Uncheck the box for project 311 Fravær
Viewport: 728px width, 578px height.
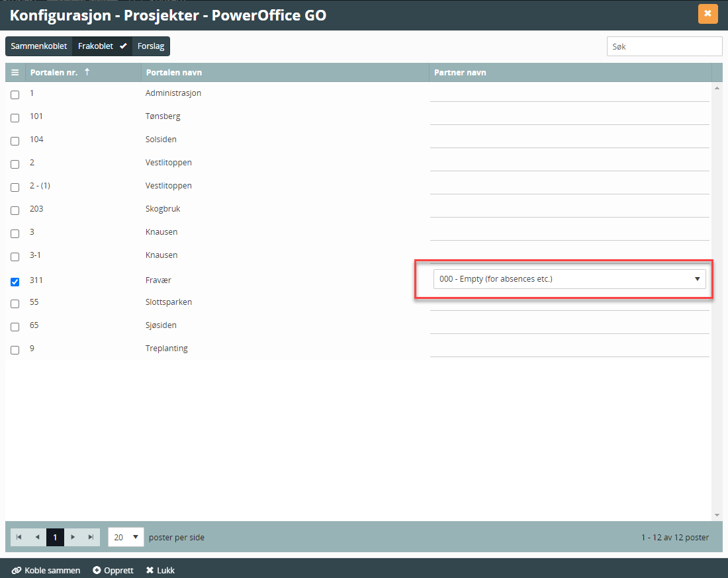pyautogui.click(x=15, y=282)
